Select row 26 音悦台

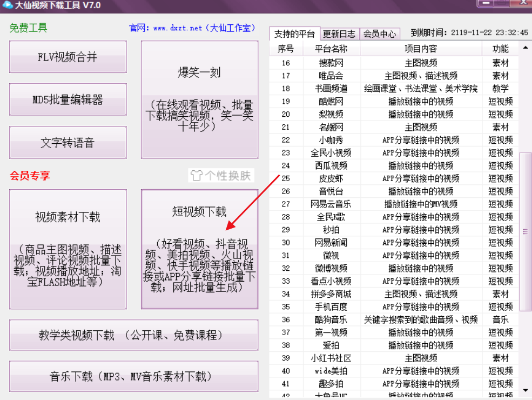[x=394, y=191]
